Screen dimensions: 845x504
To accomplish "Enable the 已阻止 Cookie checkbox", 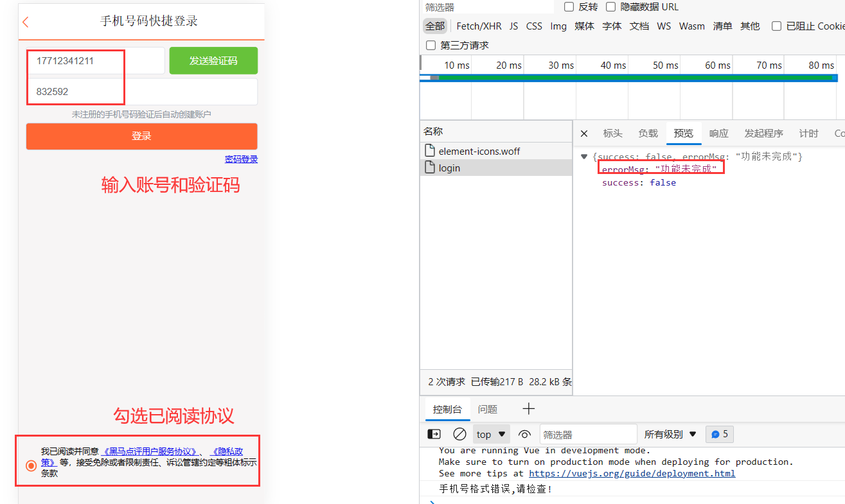I will 776,26.
